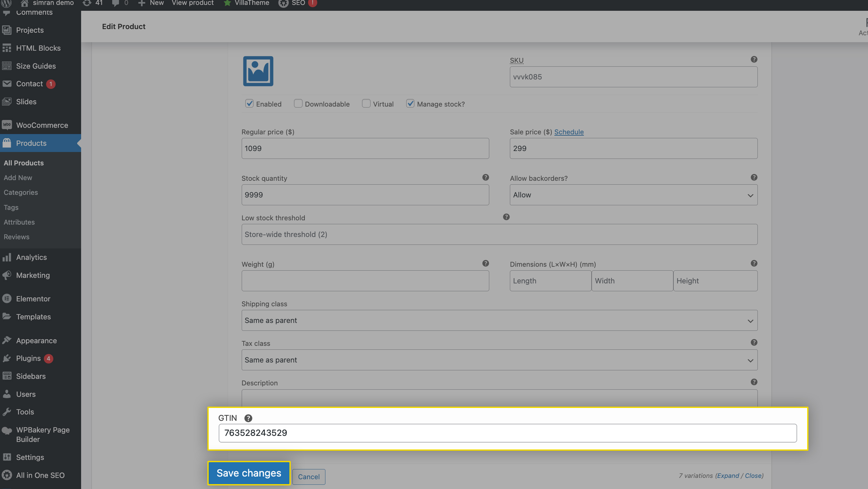Click the Stock quantity input field
The width and height of the screenshot is (868, 489).
pyautogui.click(x=365, y=195)
